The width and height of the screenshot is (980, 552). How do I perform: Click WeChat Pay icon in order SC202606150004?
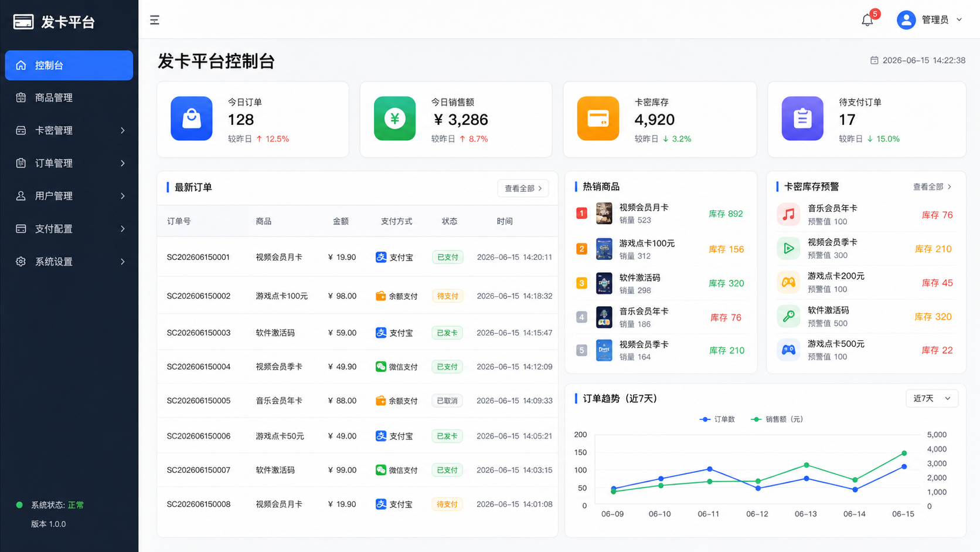[x=381, y=367]
